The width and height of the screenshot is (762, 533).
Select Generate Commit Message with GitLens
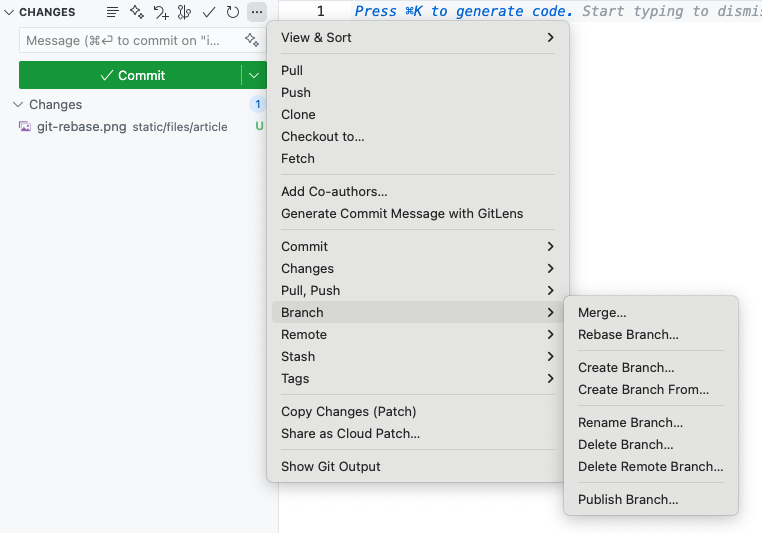[x=418, y=213]
